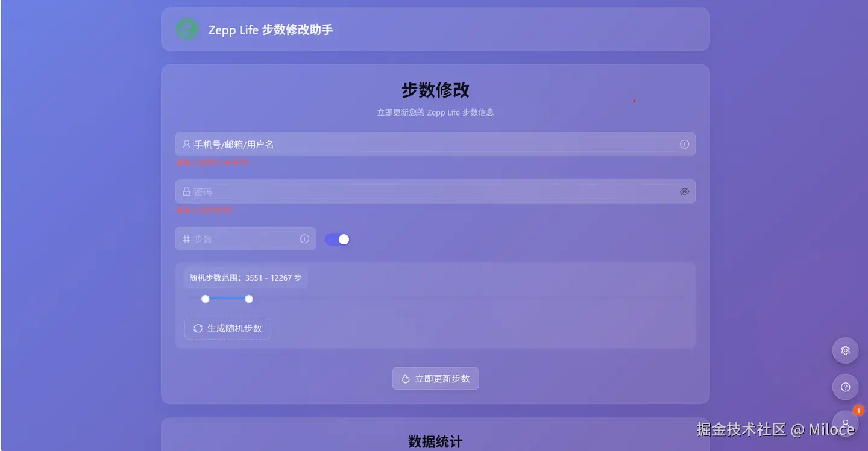Image resolution: width=868 pixels, height=451 pixels.
Task: Click the upper handle of steps range slider
Action: click(x=249, y=299)
